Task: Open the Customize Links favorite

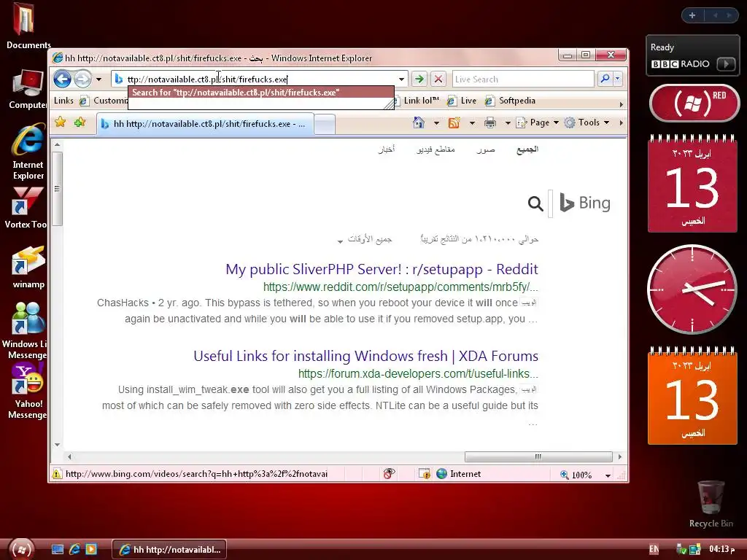Action: (104, 101)
